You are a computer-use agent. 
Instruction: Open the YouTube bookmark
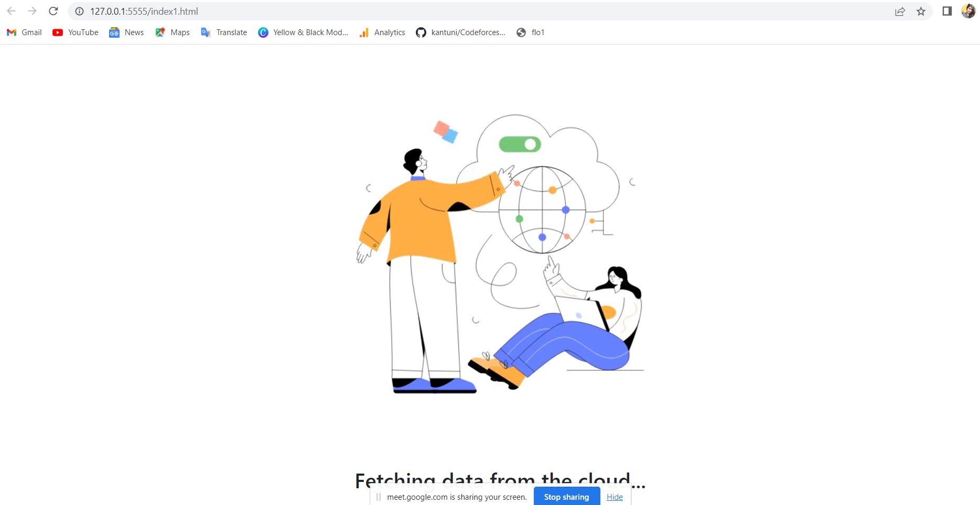point(76,32)
